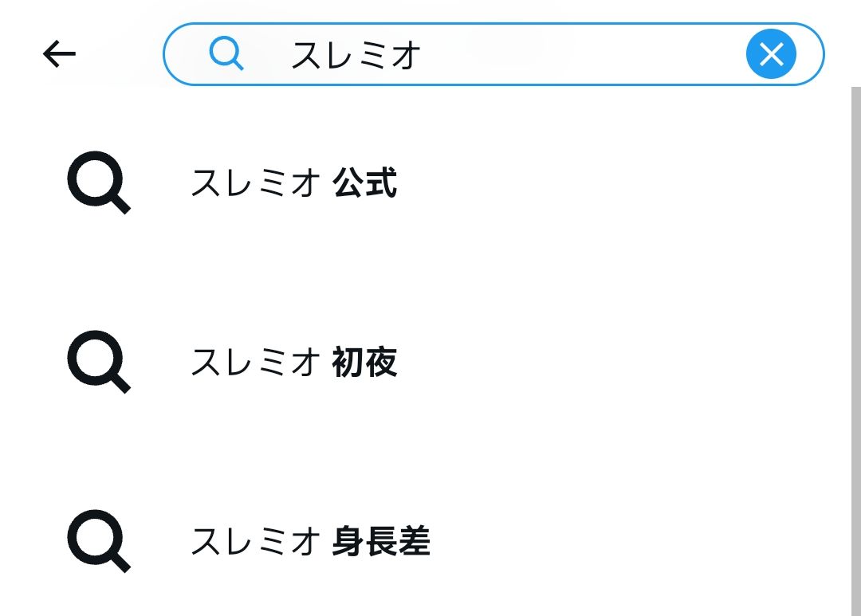Clear the search text with the X button
861x616 pixels.
click(x=771, y=54)
